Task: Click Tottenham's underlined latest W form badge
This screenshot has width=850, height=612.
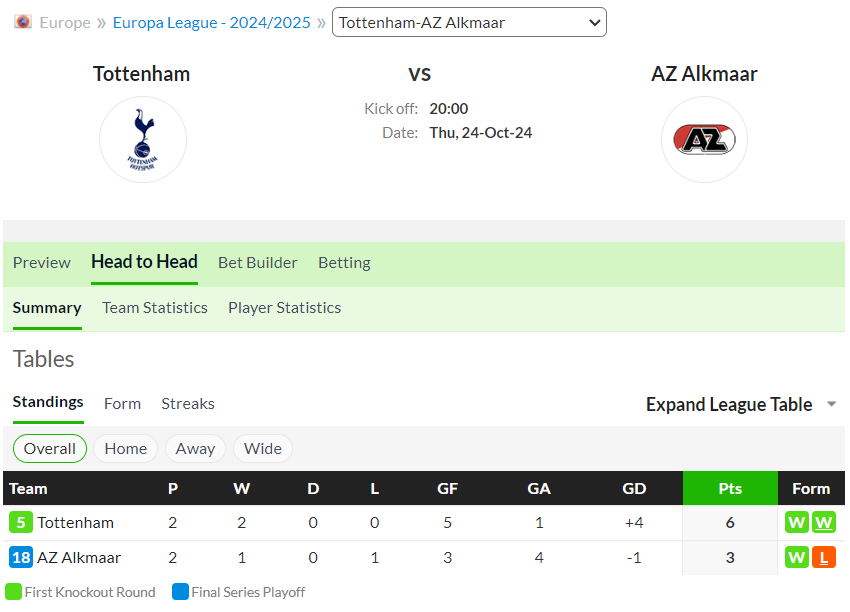Action: coord(823,523)
